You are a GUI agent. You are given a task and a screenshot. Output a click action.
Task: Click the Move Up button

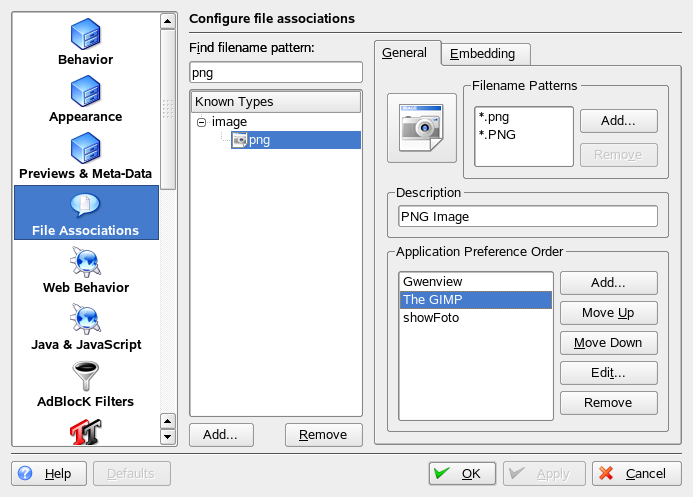point(608,313)
